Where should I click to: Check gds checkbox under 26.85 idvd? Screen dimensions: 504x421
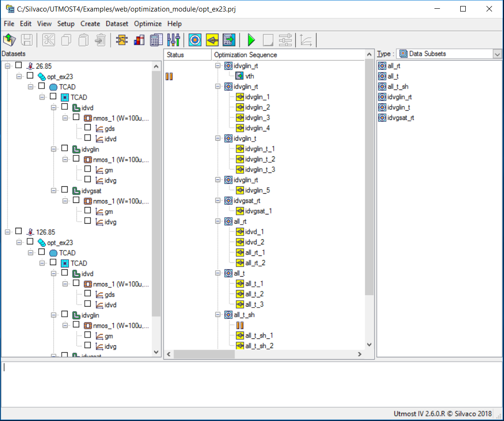[88, 127]
